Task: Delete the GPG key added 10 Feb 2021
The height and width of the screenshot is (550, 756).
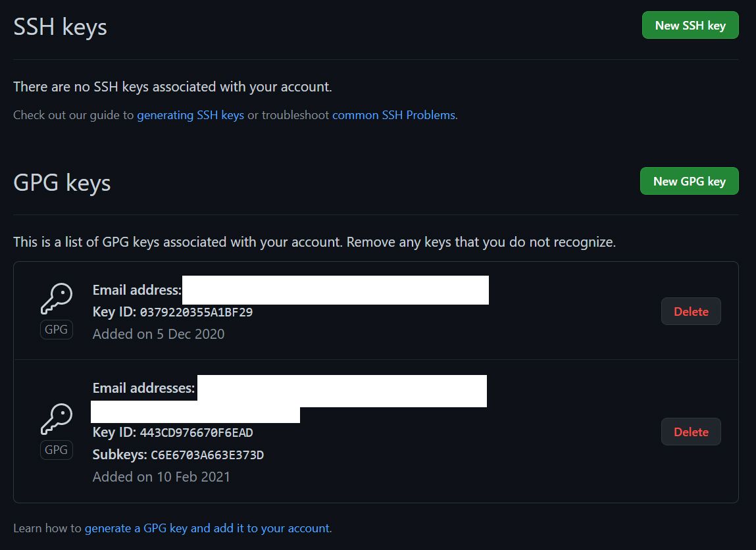Action: (x=690, y=432)
